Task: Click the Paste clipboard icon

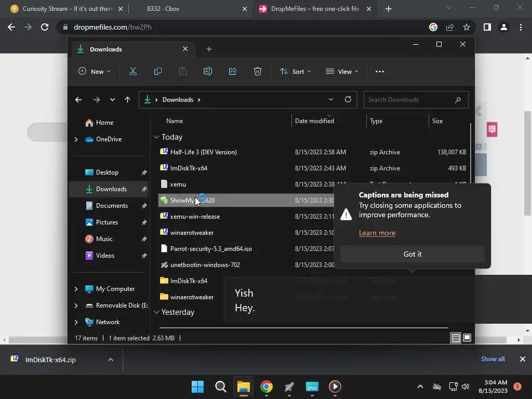Action: coord(183,71)
